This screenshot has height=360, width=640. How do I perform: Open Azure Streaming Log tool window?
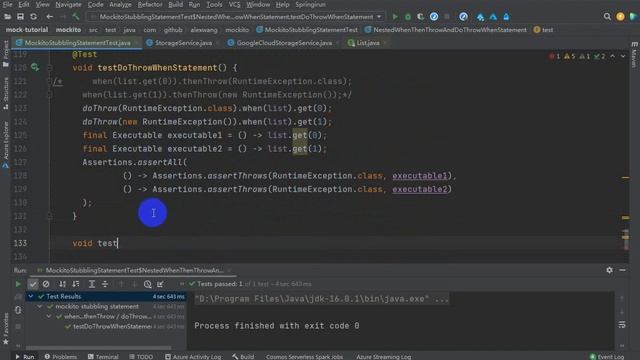384,356
